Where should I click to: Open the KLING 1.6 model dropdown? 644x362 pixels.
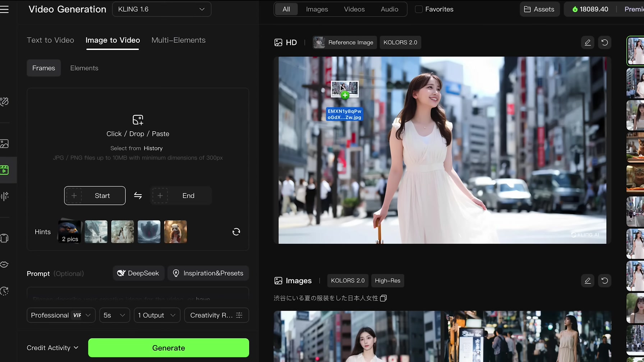click(162, 9)
